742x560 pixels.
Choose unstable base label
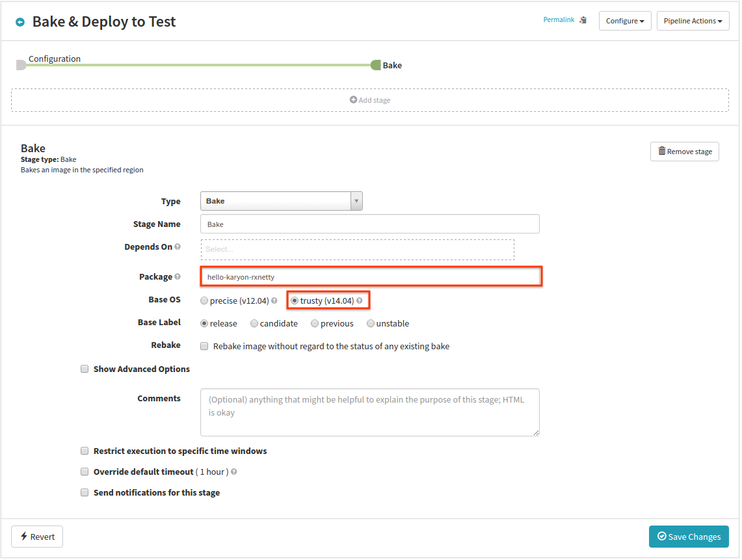pyautogui.click(x=371, y=323)
